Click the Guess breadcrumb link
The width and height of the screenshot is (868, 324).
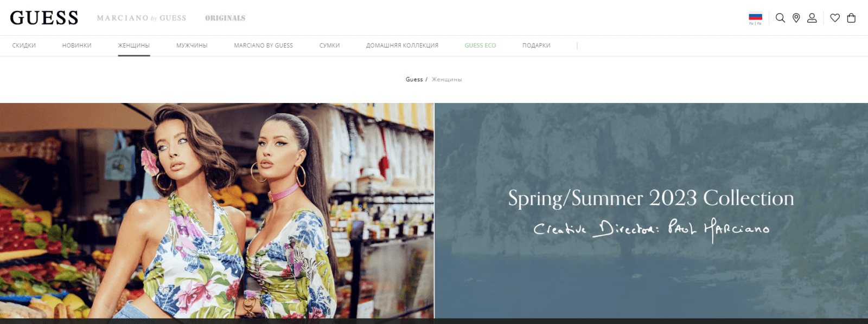[x=414, y=79]
